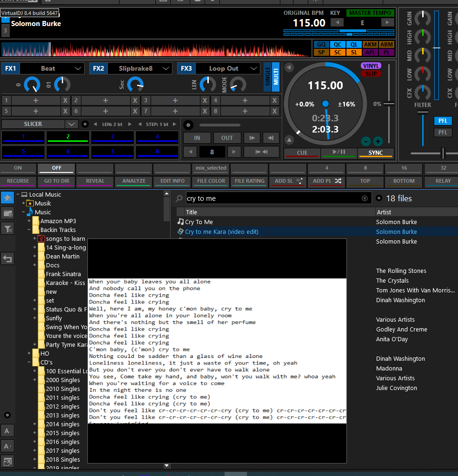Toggle the SYNC button

pos(376,152)
